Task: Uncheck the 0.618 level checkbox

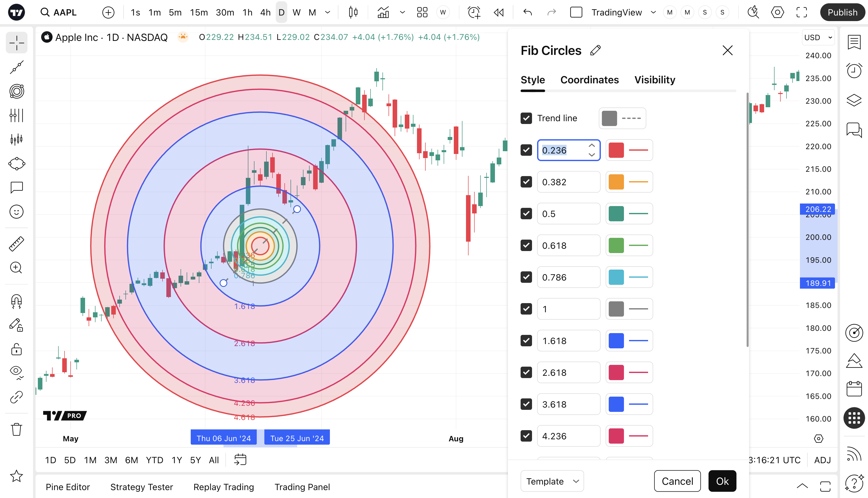Action: (526, 246)
